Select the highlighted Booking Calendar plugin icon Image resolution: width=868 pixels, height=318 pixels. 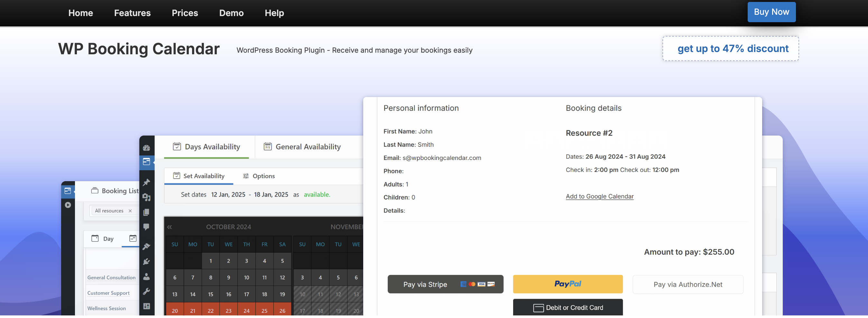tap(147, 162)
